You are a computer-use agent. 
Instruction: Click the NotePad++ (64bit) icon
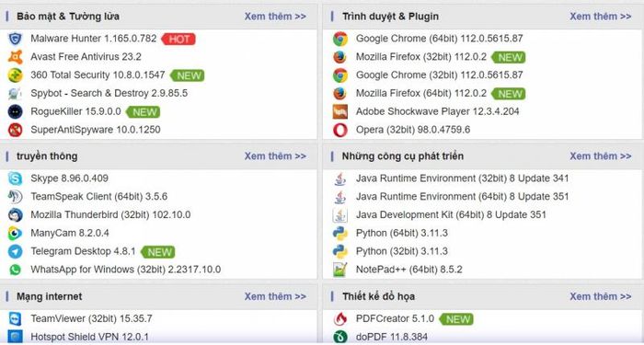pyautogui.click(x=340, y=270)
